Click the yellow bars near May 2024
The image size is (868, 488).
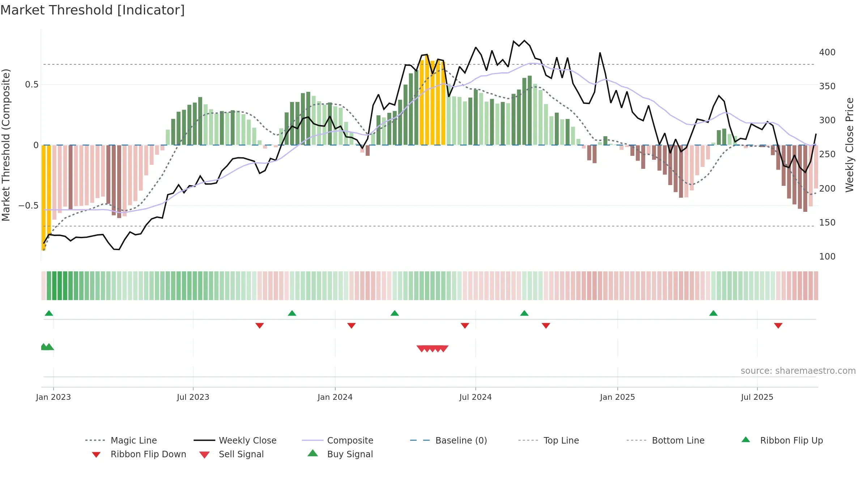coord(433,100)
